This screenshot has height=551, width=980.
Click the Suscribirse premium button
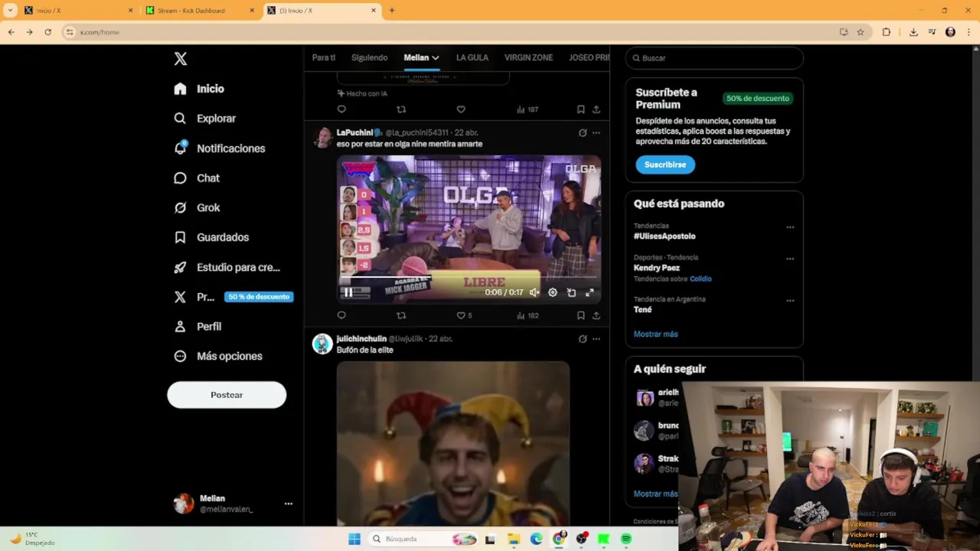[665, 165]
